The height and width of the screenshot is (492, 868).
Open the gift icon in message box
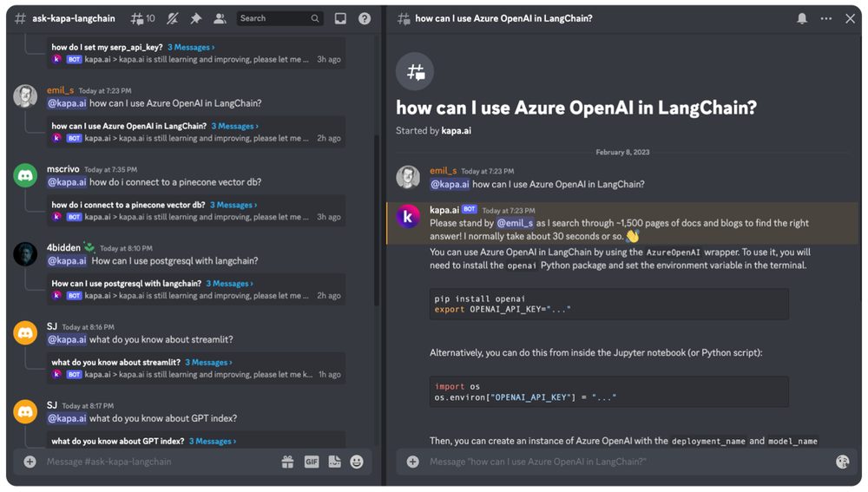(x=287, y=462)
